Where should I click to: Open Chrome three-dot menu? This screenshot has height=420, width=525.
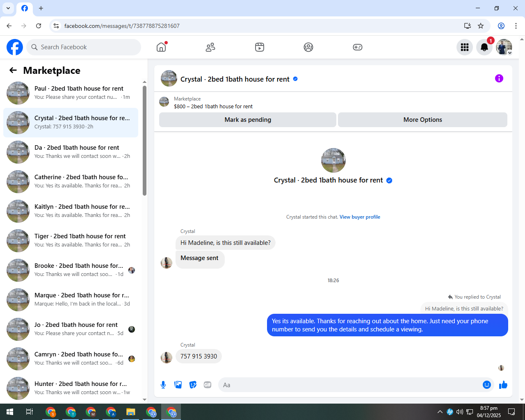516,26
